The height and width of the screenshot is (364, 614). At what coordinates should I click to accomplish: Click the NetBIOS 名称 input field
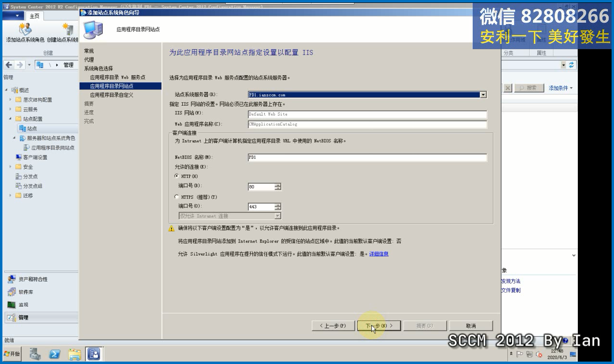pos(367,157)
